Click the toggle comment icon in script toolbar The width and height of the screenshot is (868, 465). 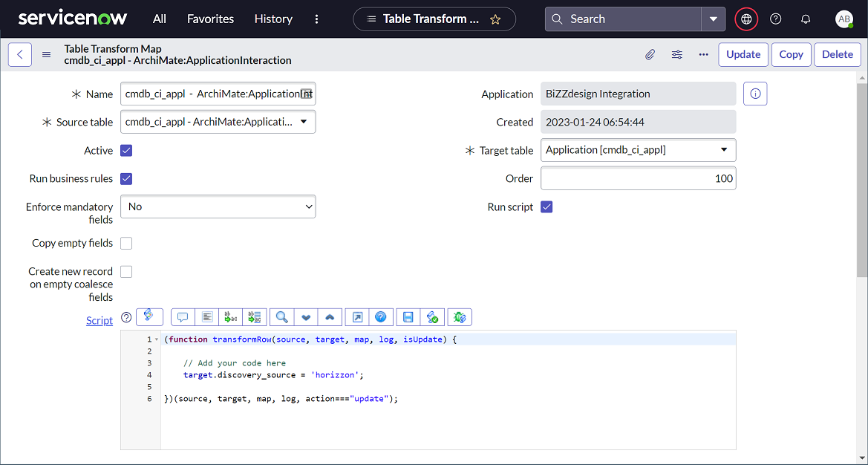pyautogui.click(x=183, y=317)
